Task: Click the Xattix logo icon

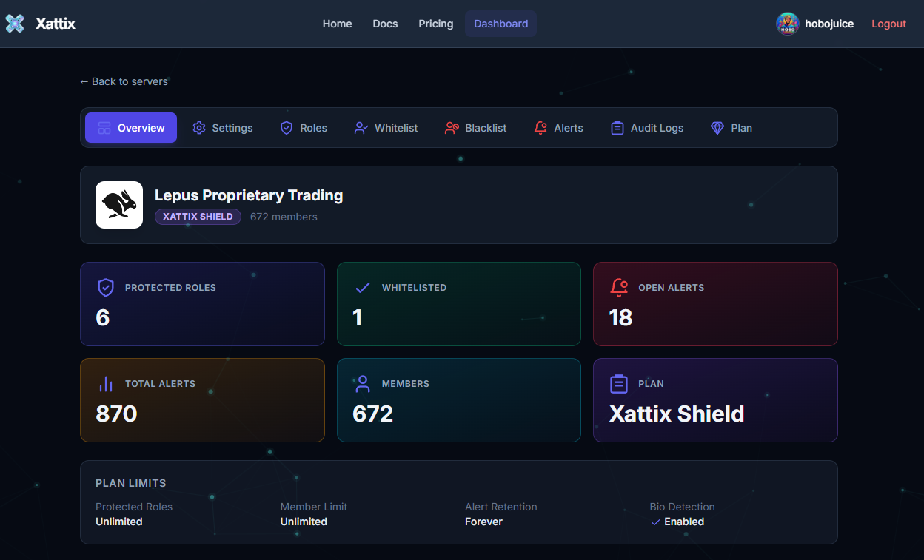Action: (x=15, y=24)
